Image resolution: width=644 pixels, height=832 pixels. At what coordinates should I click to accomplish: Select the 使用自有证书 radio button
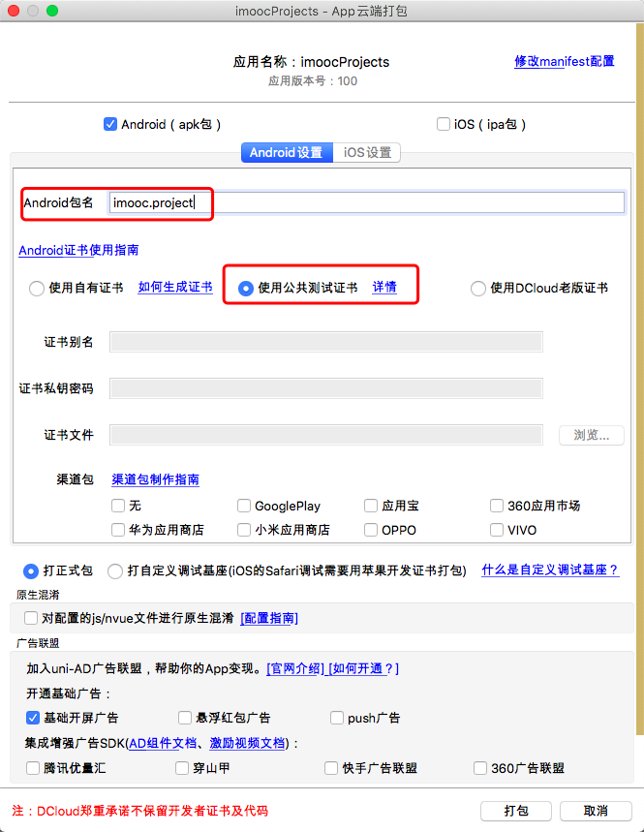(37, 288)
